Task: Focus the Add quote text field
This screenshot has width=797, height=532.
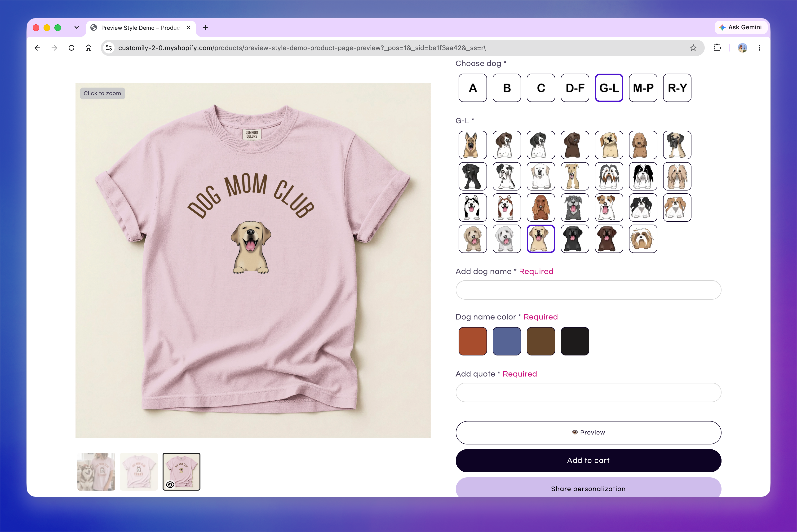Action: (588, 392)
